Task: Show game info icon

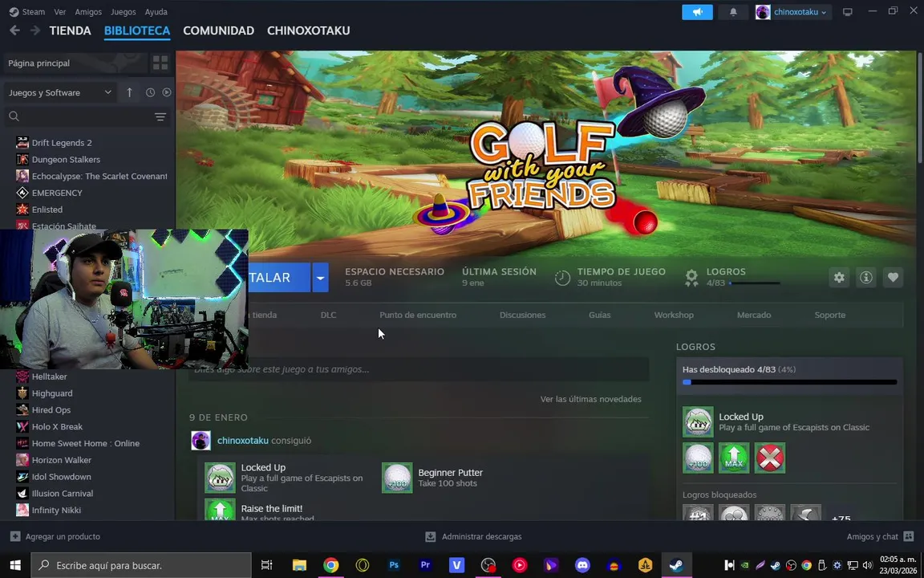Action: click(x=866, y=277)
